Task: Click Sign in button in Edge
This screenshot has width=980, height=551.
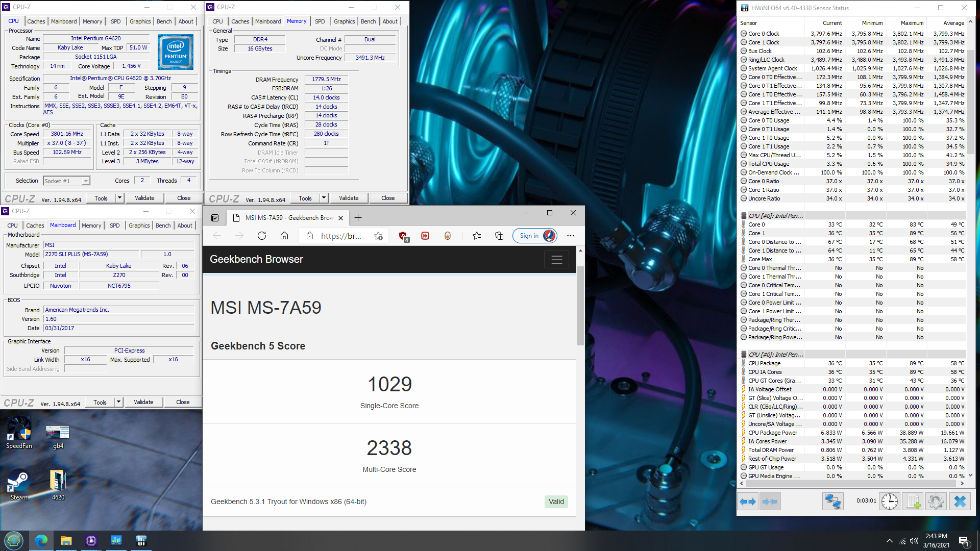Action: tap(534, 236)
